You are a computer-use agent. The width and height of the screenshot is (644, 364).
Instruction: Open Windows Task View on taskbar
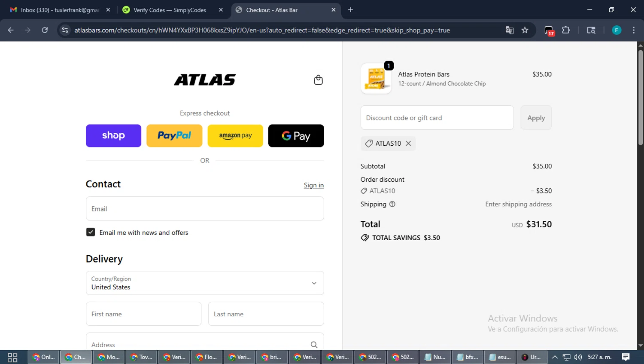coord(12,357)
